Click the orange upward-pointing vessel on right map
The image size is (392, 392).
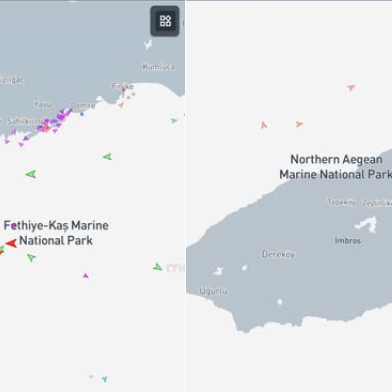pyautogui.click(x=264, y=125)
